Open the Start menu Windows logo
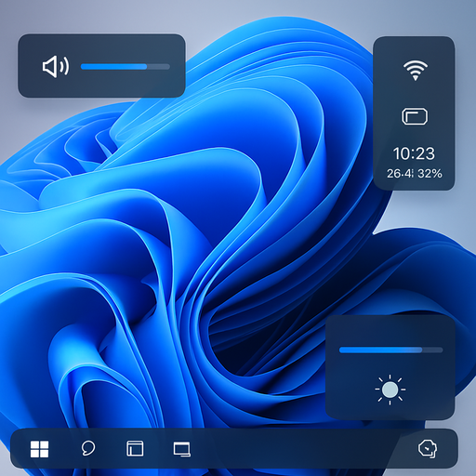This screenshot has height=476, width=476. coord(39,449)
